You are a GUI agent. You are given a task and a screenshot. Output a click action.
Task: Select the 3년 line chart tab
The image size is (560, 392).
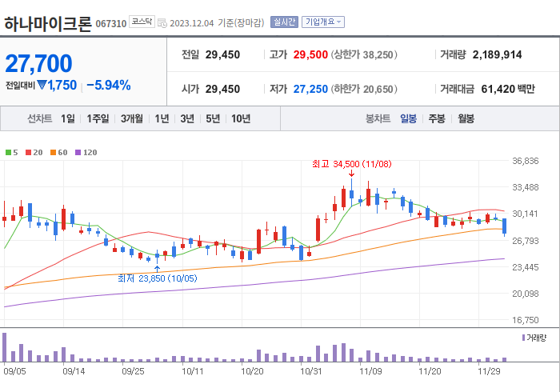click(x=187, y=118)
